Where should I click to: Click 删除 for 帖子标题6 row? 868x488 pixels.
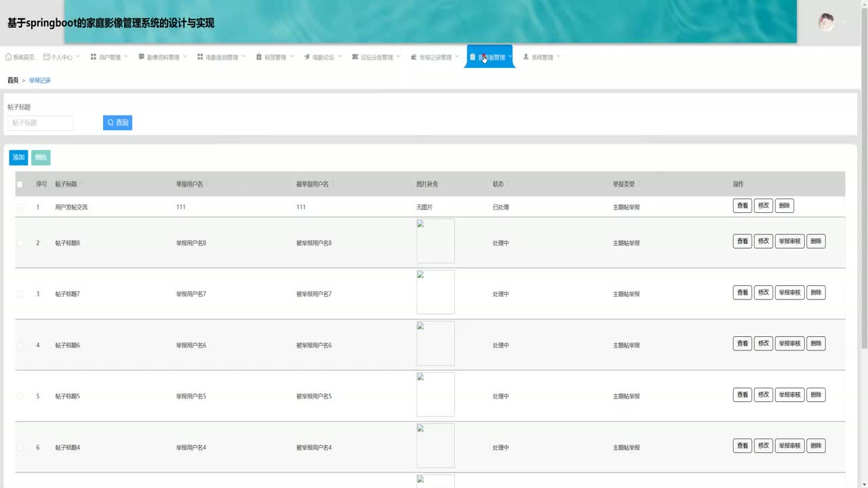point(816,344)
